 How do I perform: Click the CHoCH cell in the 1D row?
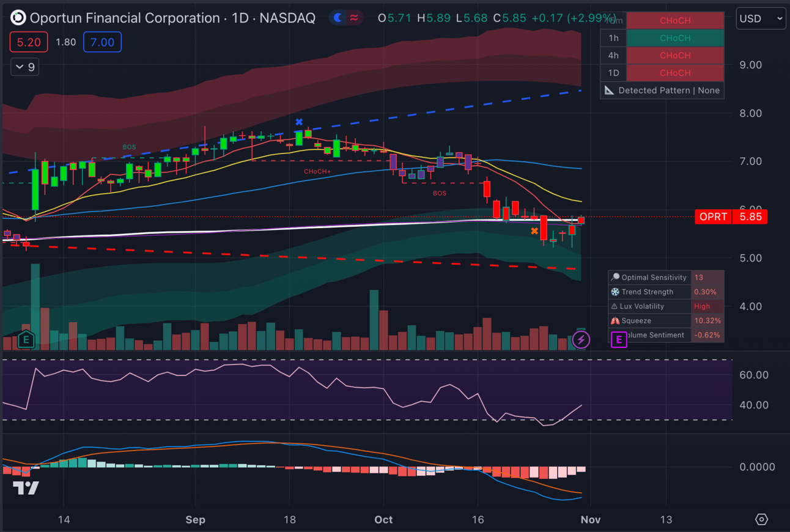click(x=675, y=73)
